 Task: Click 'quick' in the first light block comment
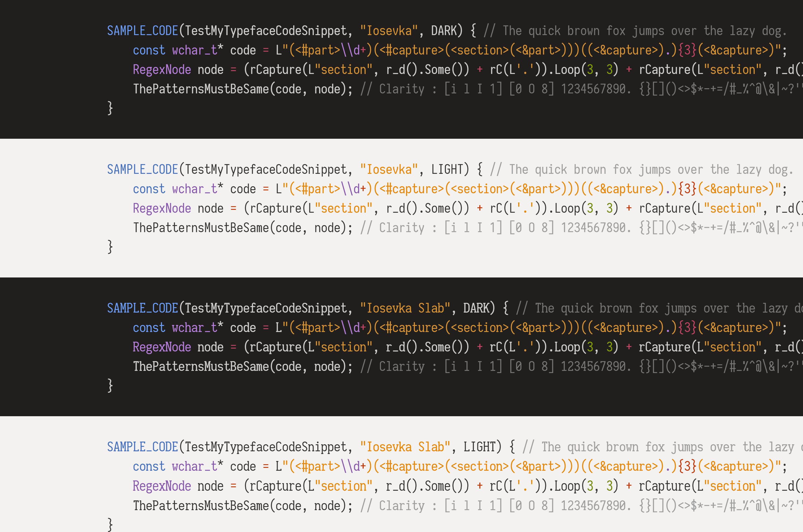[x=551, y=170]
